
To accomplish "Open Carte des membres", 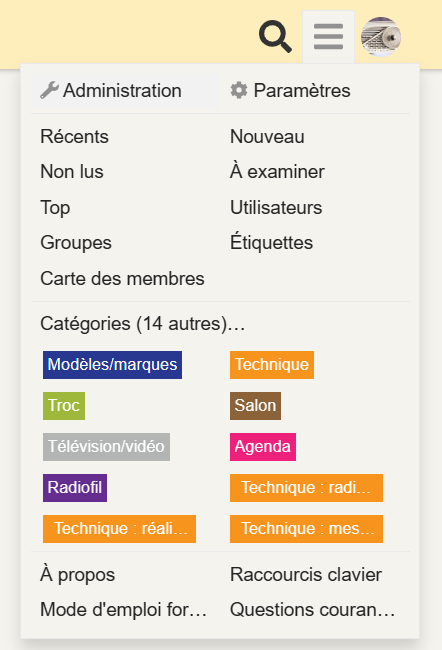I will tap(122, 279).
